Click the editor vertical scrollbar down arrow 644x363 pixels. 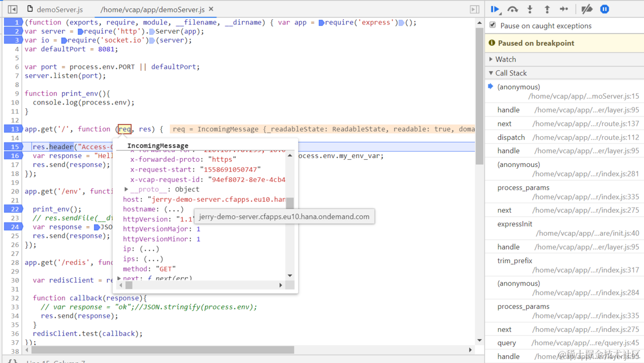coord(479,341)
